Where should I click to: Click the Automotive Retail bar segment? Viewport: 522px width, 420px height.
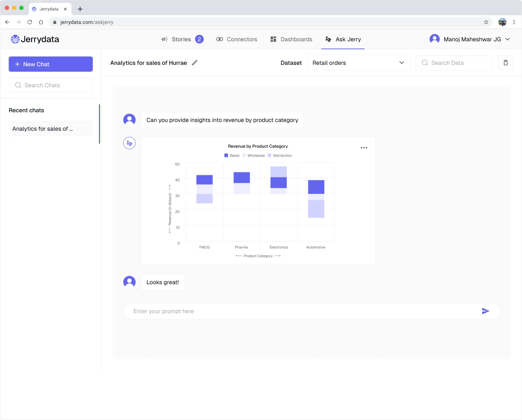316,187
